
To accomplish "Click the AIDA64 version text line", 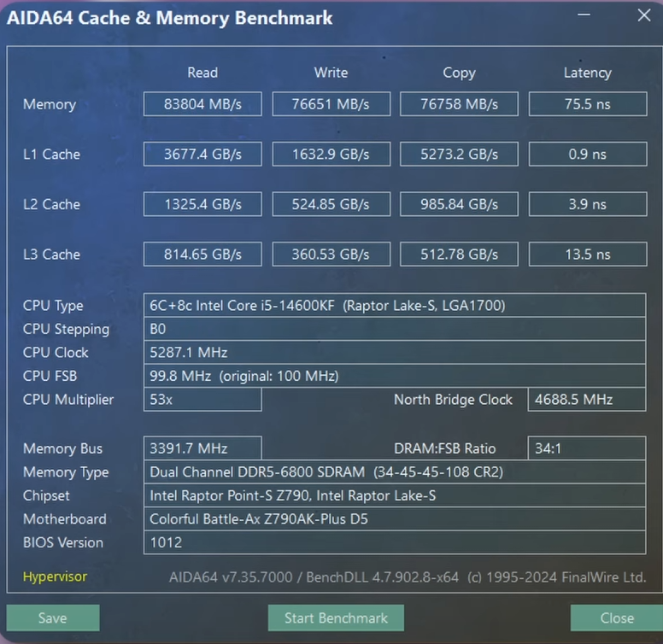I will (408, 577).
